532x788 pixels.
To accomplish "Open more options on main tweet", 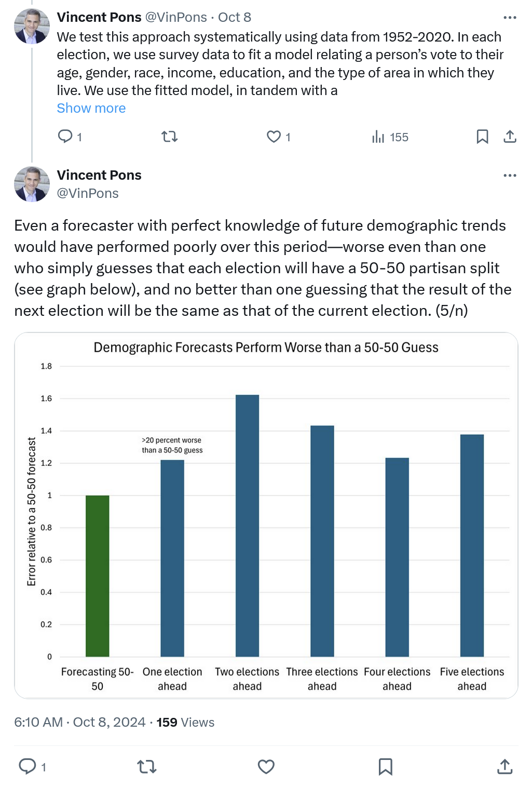I will 510,176.
